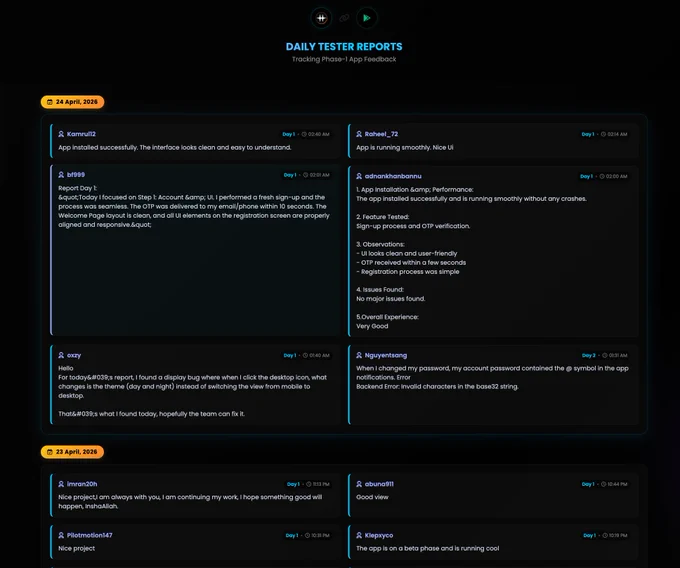Click the user icon next to adnankhanbannu
Screen dimensions: 680x568
[x=359, y=176]
